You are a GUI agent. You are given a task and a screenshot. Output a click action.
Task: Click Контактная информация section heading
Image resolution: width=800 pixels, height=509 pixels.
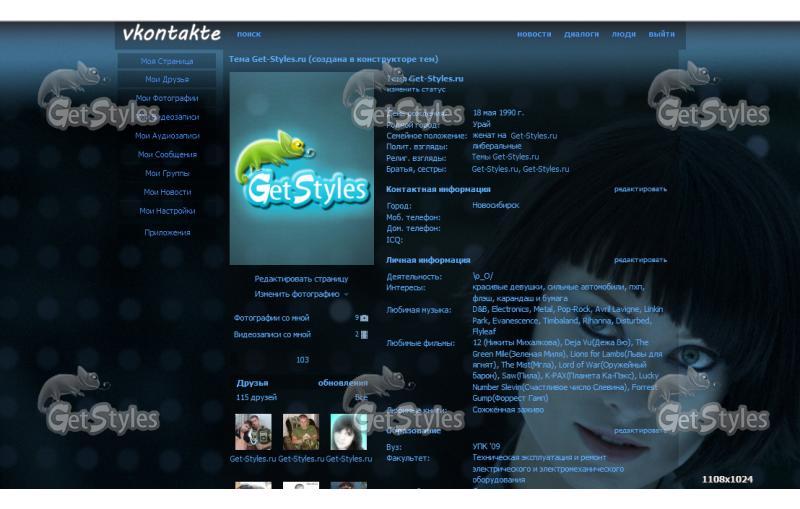tap(438, 189)
